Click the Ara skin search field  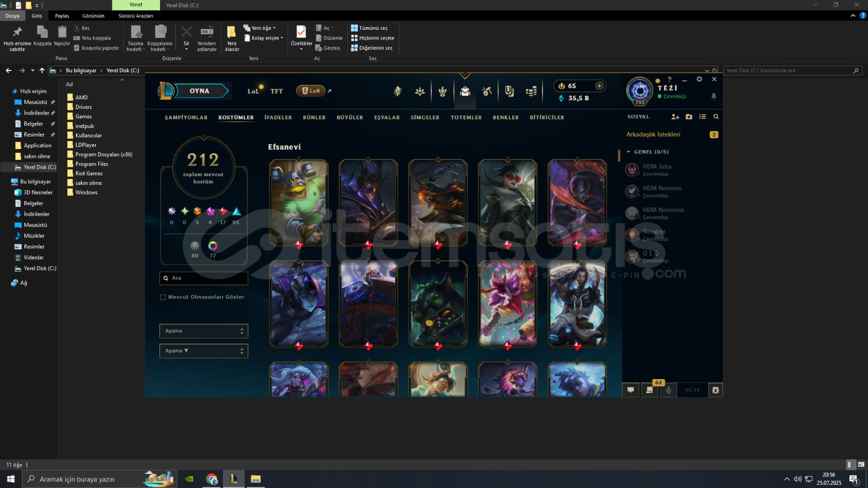pos(203,278)
